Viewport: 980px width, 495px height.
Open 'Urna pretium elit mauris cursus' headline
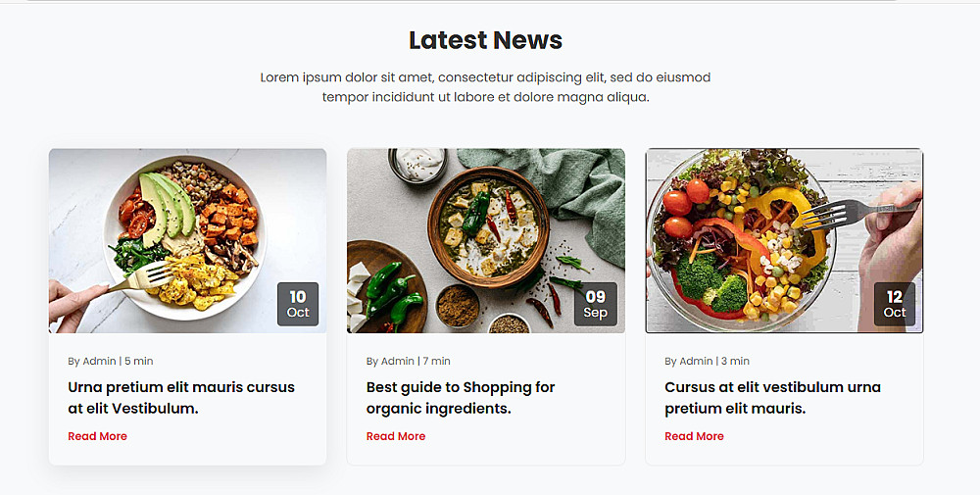(181, 398)
